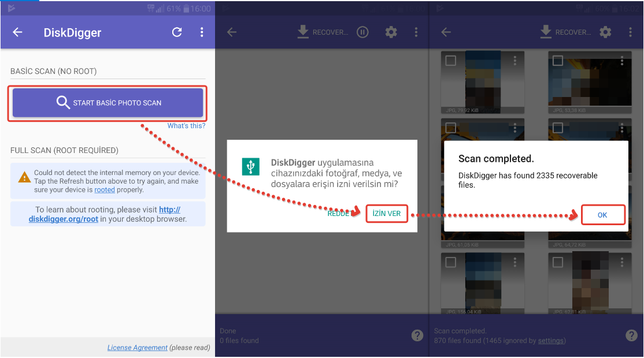This screenshot has height=358, width=644.
Task: Open settings gear on the scan completed screen
Action: [605, 32]
